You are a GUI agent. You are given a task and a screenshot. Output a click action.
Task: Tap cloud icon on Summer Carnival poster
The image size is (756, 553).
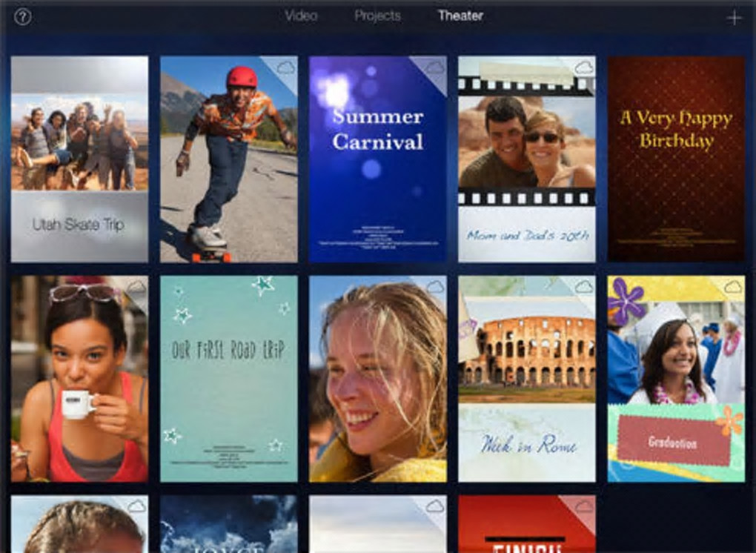[435, 67]
